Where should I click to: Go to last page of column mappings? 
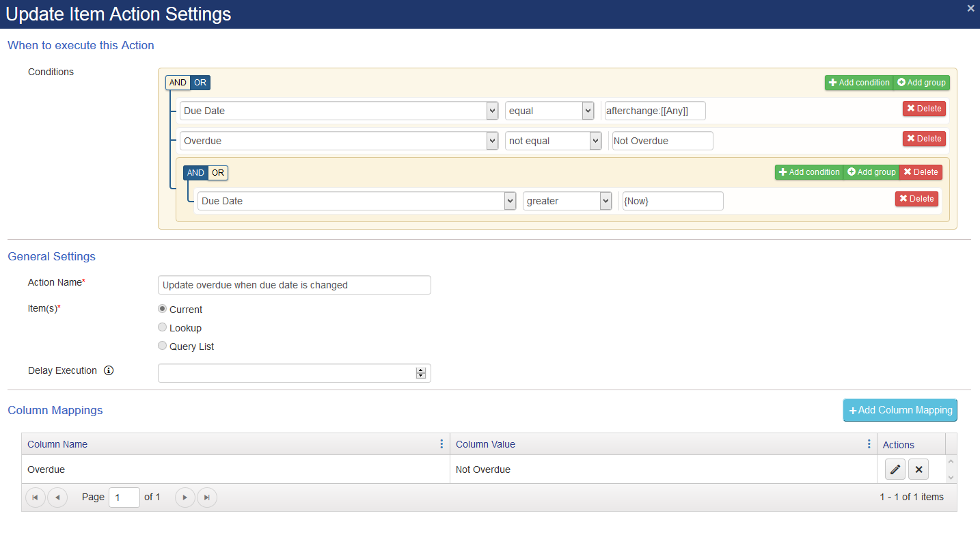click(207, 497)
